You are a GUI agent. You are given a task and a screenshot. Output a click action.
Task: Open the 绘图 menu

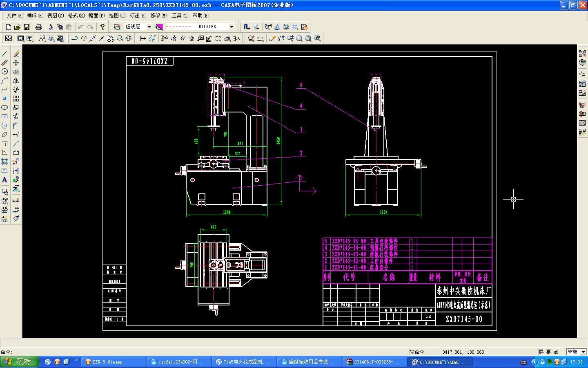tap(118, 16)
